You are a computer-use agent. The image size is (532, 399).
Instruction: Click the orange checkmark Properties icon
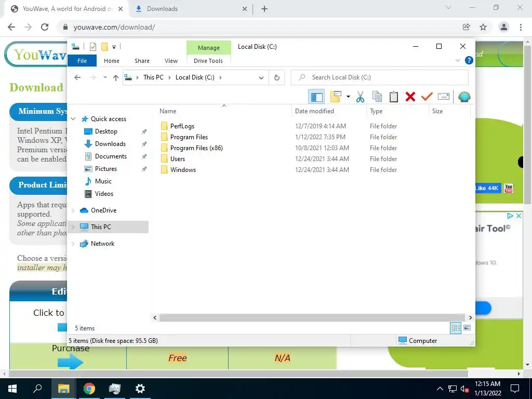pyautogui.click(x=427, y=97)
